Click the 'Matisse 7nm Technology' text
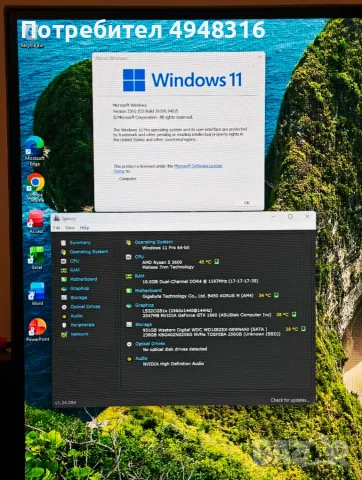This screenshot has width=362, height=480. tap(168, 267)
